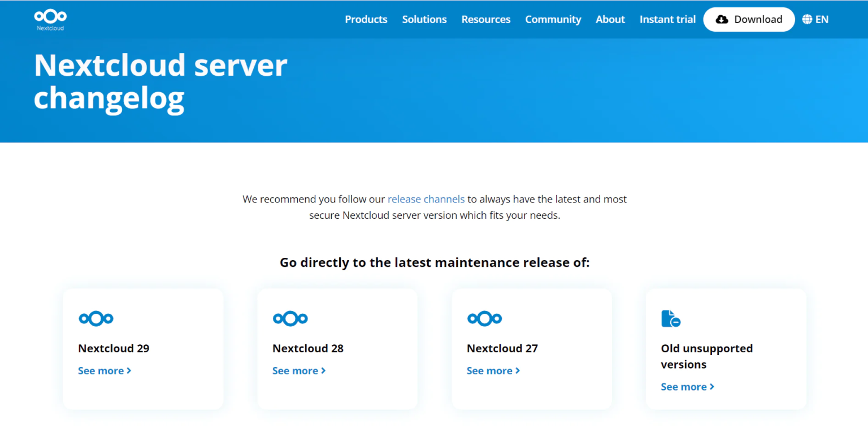
Task: Select the Nextcloud 27 card logo
Action: pos(485,318)
